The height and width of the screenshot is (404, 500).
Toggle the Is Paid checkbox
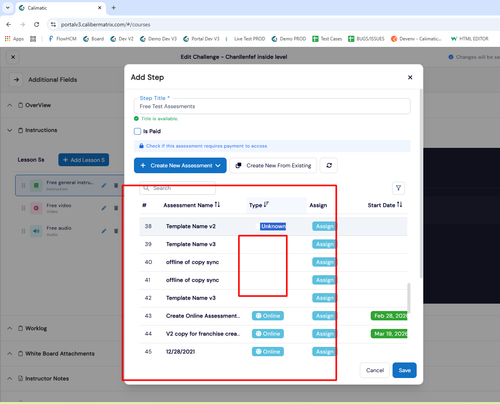click(x=137, y=131)
